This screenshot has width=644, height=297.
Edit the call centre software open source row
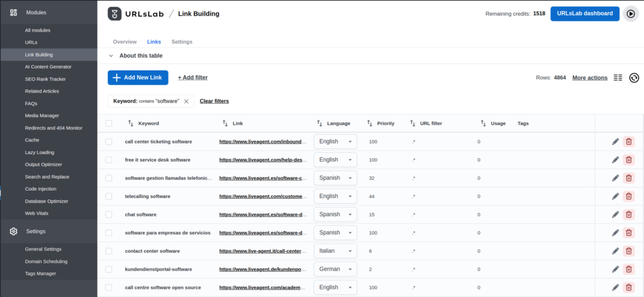[615, 288]
